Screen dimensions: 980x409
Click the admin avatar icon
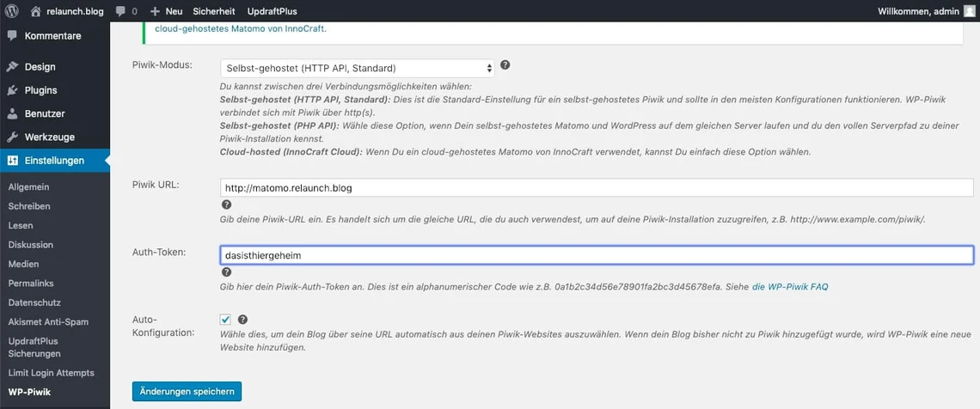click(969, 11)
